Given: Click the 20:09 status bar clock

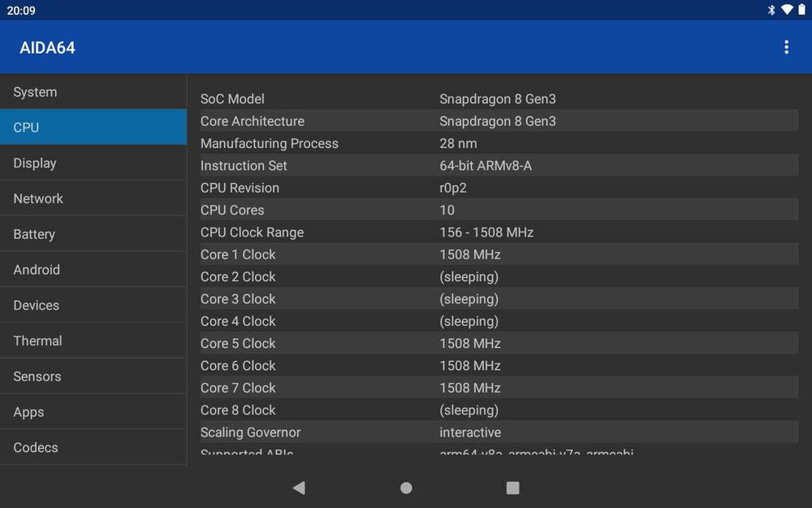Looking at the screenshot, I should coord(21,11).
